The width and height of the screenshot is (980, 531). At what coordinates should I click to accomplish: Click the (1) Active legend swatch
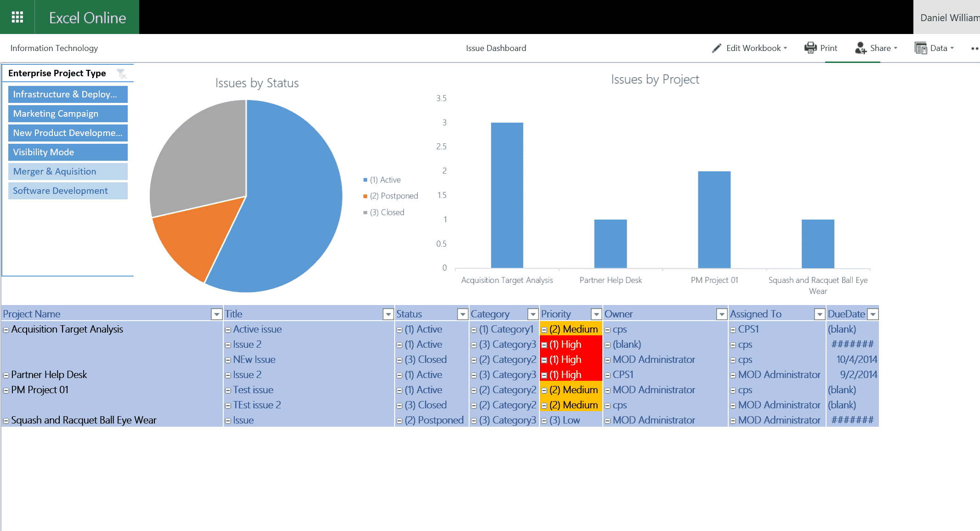point(365,180)
